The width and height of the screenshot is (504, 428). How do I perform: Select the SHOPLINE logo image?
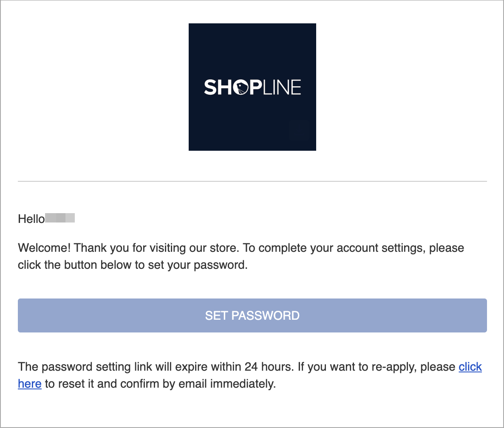[252, 87]
